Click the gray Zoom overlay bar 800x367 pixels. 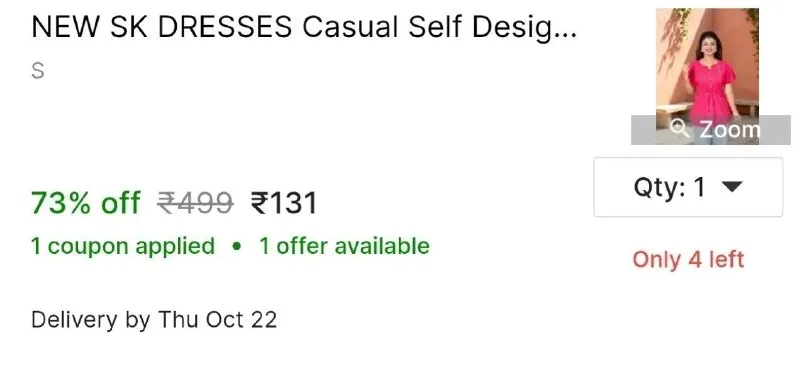[711, 130]
